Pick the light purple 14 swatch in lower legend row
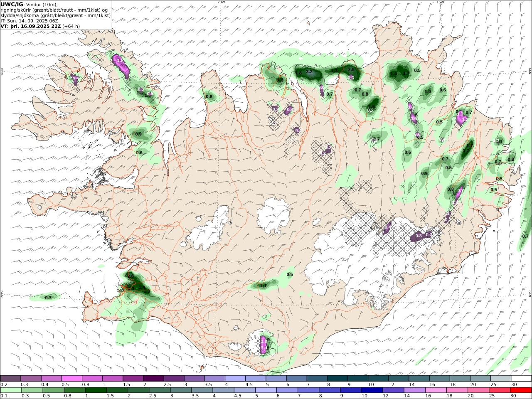The height and width of the screenshot is (399, 532). 414,390
